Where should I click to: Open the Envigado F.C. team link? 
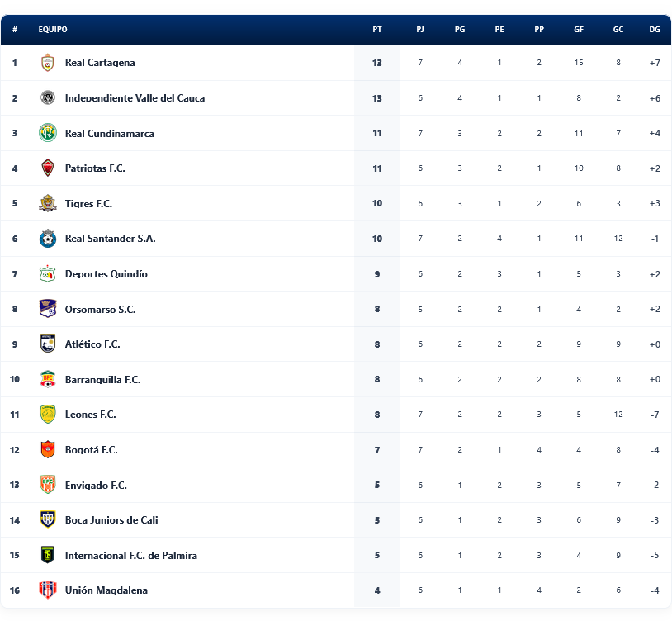(x=96, y=485)
